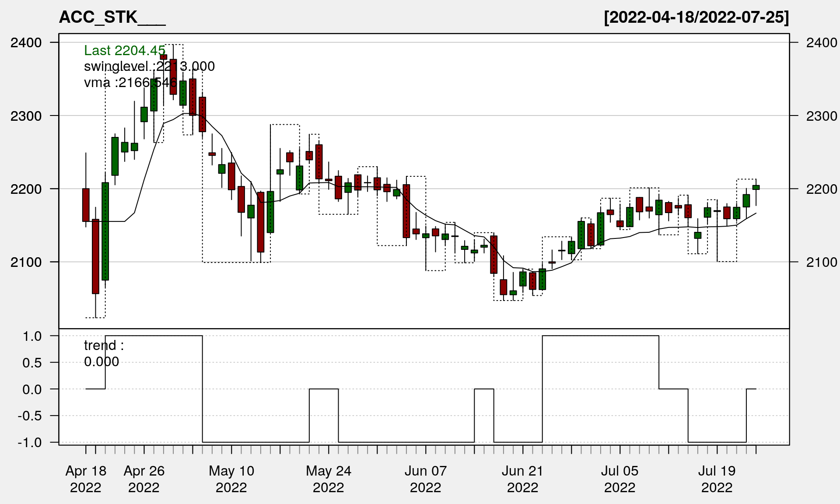Click the green Last 2204.45 label
840x504 pixels.
tap(125, 50)
